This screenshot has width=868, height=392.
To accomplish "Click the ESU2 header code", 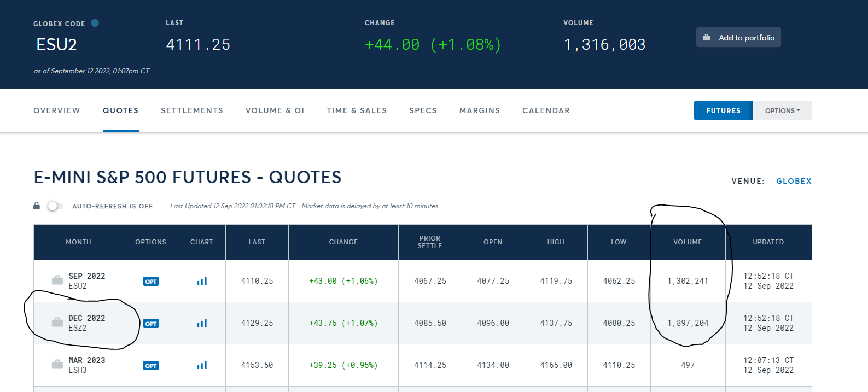I will pyautogui.click(x=56, y=45).
